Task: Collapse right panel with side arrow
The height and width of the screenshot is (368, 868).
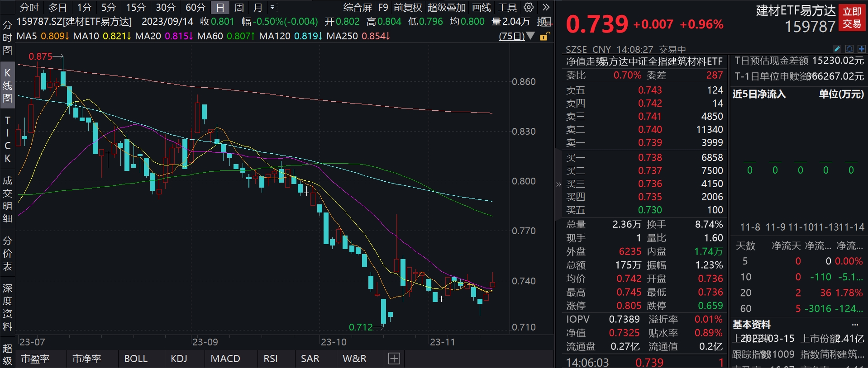Action: click(x=558, y=184)
